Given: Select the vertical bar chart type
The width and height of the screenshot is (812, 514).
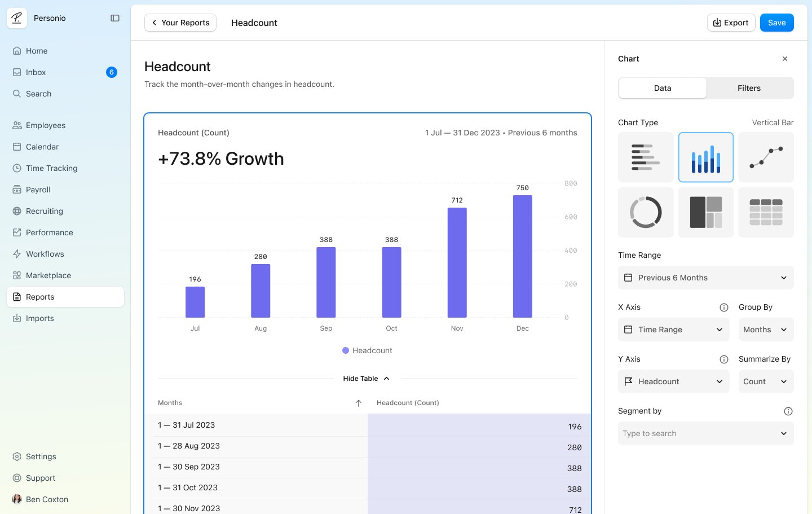Looking at the screenshot, I should click(x=705, y=157).
